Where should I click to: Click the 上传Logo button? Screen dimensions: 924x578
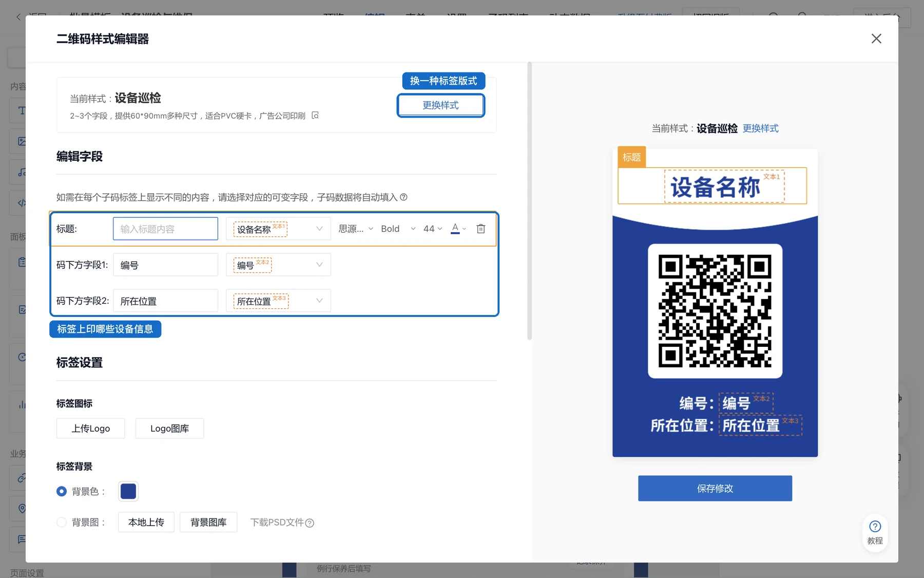coord(90,428)
